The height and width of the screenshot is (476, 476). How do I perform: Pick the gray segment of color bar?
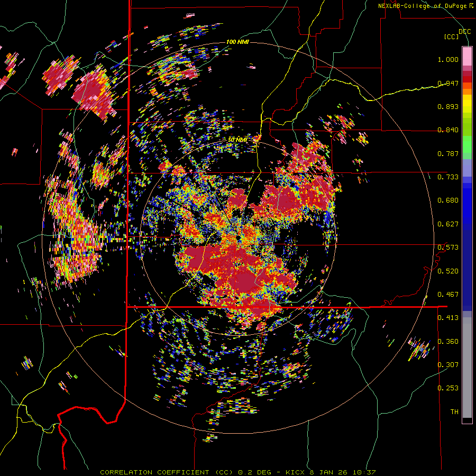pyautogui.click(x=467, y=368)
